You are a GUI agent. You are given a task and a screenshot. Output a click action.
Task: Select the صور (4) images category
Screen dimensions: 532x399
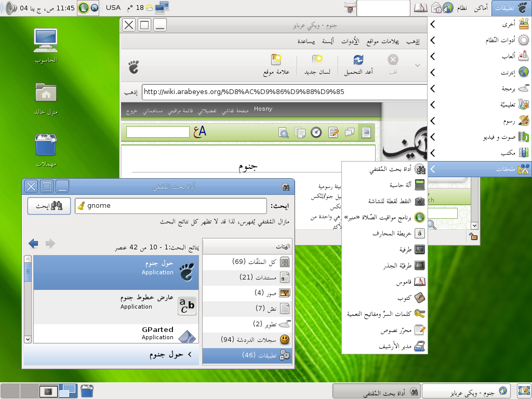pyautogui.click(x=247, y=293)
